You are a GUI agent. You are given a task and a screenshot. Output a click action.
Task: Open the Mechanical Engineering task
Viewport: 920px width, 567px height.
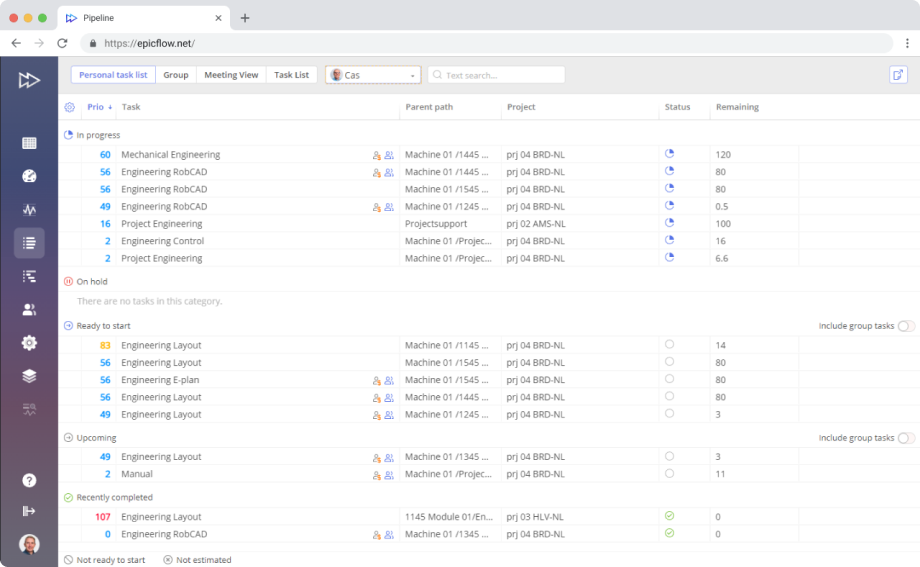tap(171, 154)
